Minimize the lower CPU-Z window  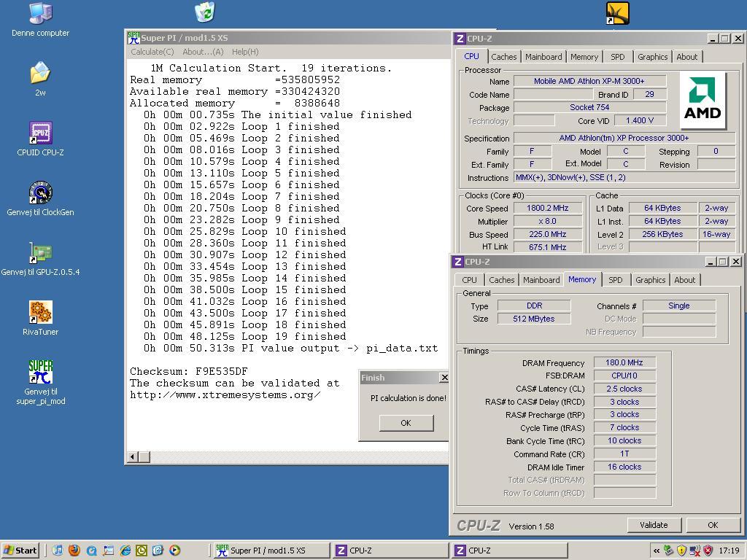pyautogui.click(x=711, y=262)
